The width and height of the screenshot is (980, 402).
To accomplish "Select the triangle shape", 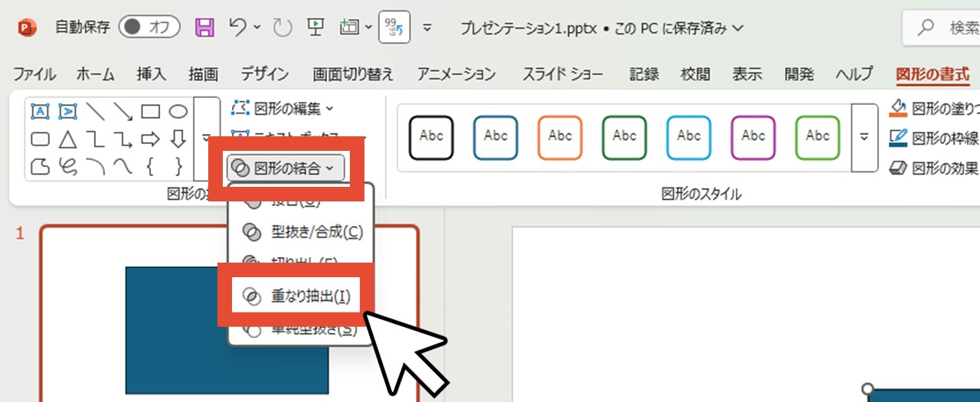I will pyautogui.click(x=67, y=139).
